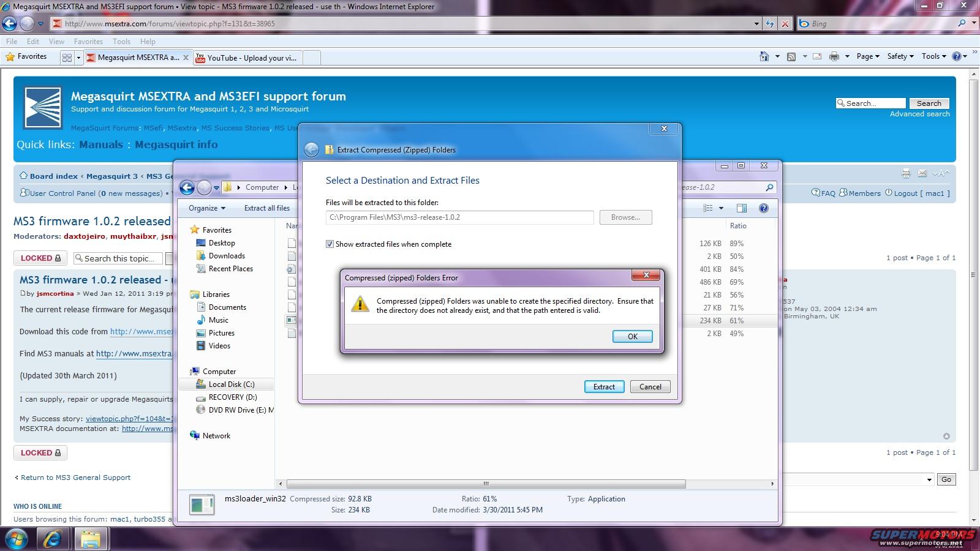
Task: Click the printer icon in IE command bar
Action: tap(834, 56)
